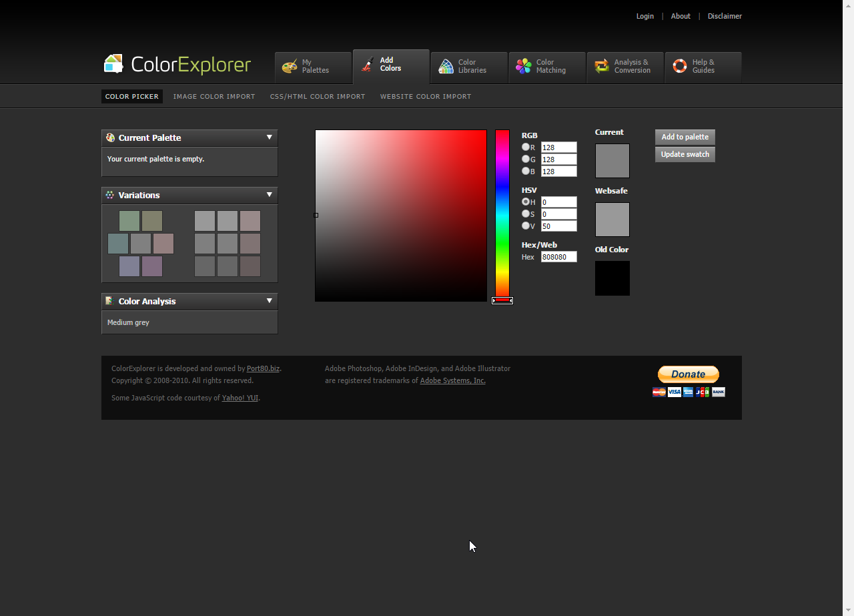The height and width of the screenshot is (616, 854).
Task: Collapse the Variations panel
Action: pyautogui.click(x=270, y=195)
